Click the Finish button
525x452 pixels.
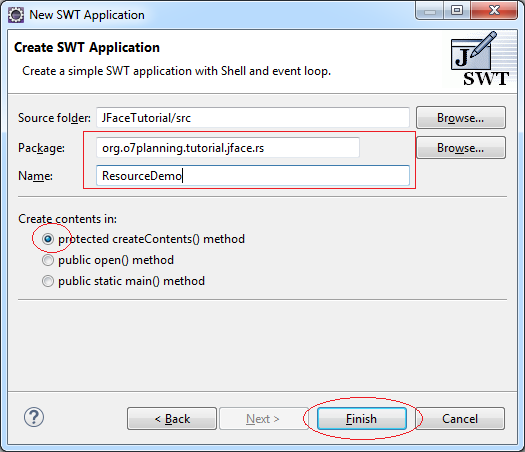[362, 419]
